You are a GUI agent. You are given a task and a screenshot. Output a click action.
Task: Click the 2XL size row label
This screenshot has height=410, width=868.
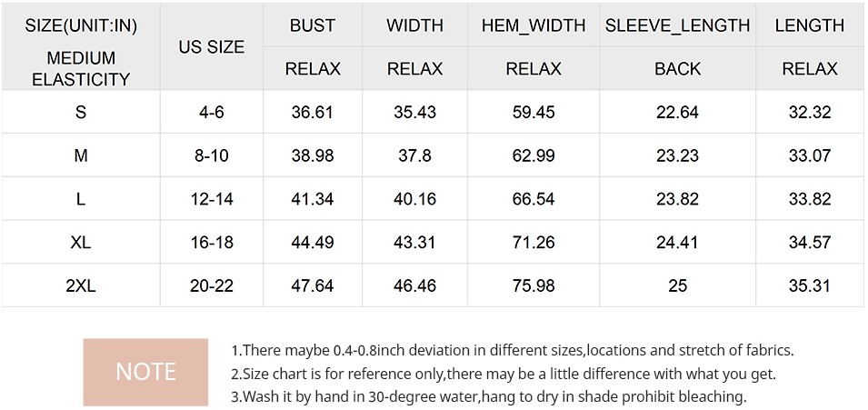[x=81, y=285]
